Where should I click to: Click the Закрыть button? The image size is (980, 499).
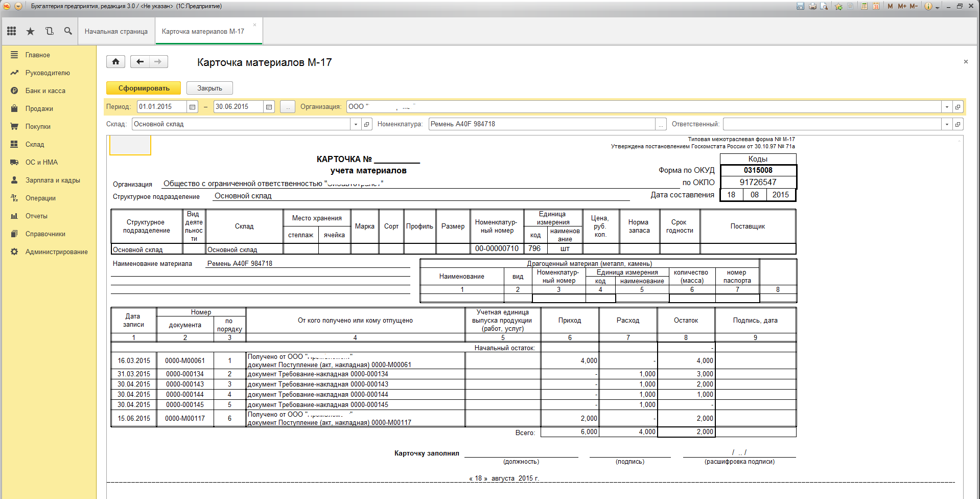point(209,88)
